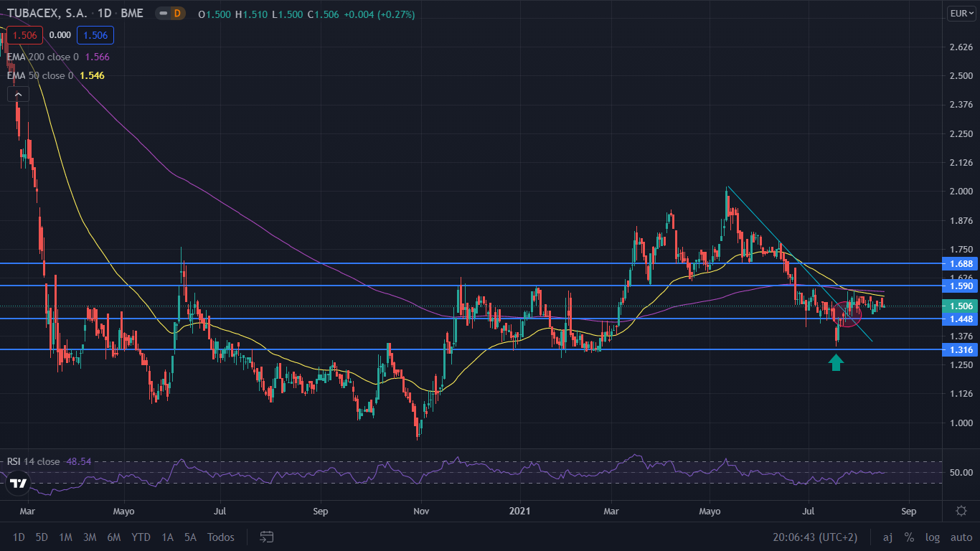980x551 pixels.
Task: Click the orange D data status badge
Action: [x=177, y=14]
